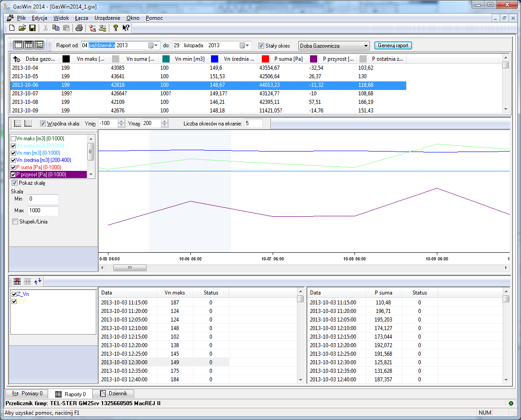Click the blue Vn średnia color swatch
Image resolution: width=521 pixels, height=420 pixels.
coord(215,59)
